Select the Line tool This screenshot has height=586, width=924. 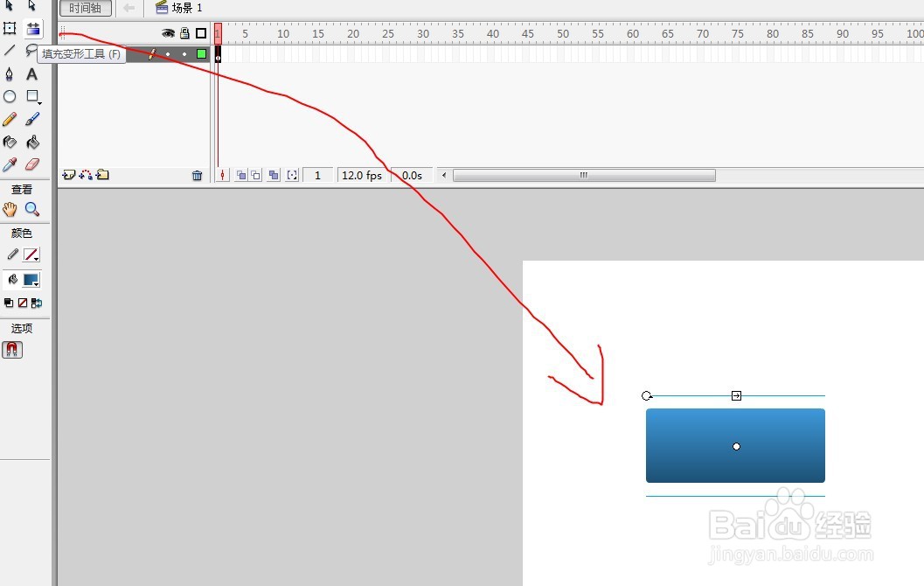[x=10, y=51]
